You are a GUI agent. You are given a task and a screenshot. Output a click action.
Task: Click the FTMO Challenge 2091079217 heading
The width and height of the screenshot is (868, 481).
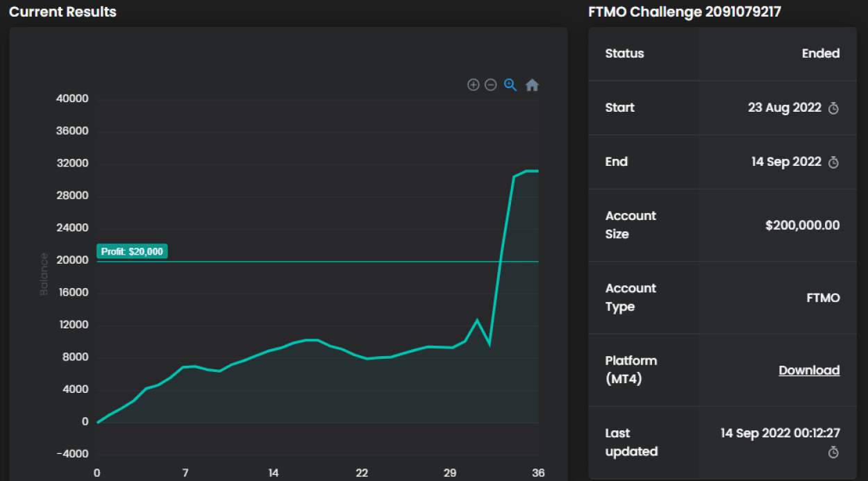tap(685, 12)
